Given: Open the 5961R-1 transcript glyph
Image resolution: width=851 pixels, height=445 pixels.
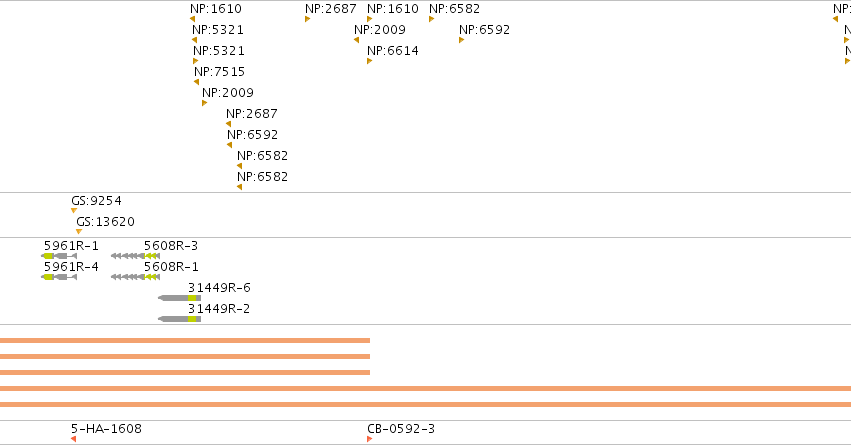Looking at the screenshot, I should point(59,256).
